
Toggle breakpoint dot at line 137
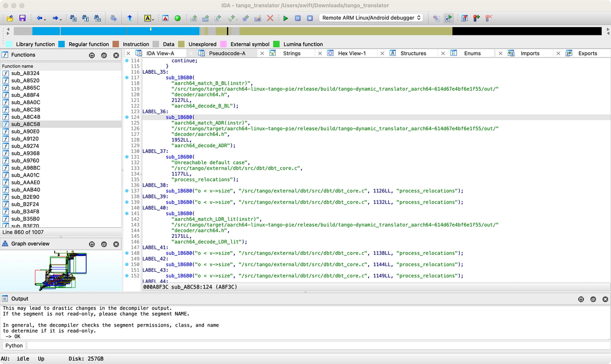coord(127,191)
